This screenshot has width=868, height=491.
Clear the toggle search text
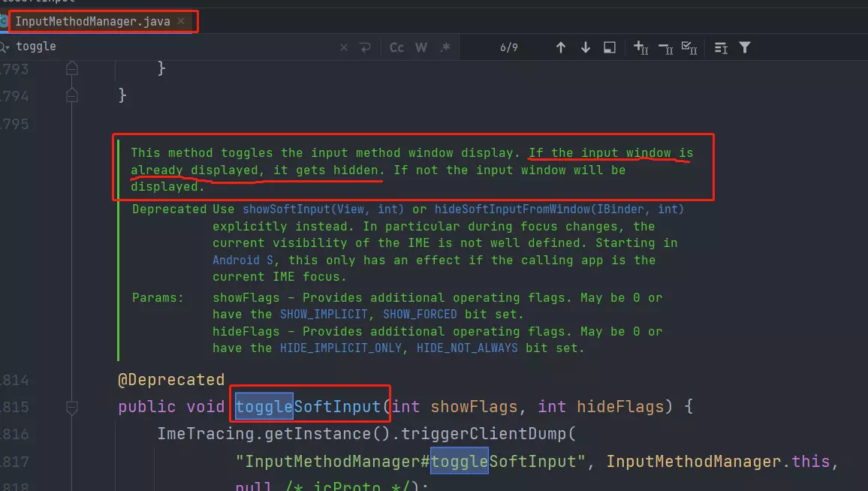[344, 47]
